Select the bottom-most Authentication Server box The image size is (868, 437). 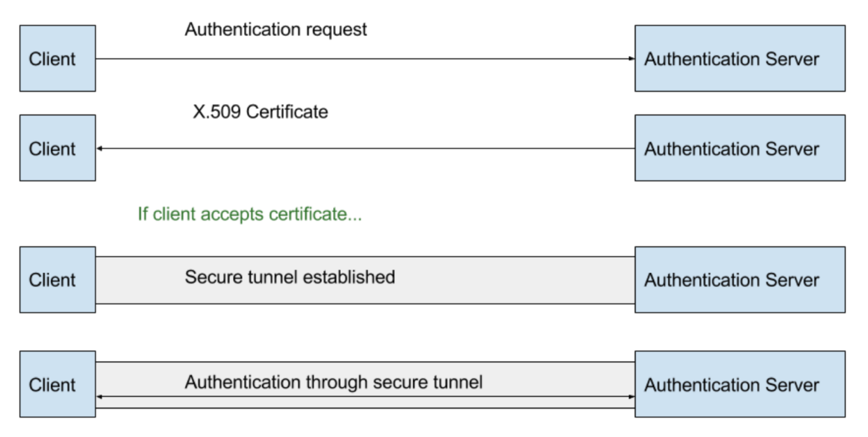point(739,384)
